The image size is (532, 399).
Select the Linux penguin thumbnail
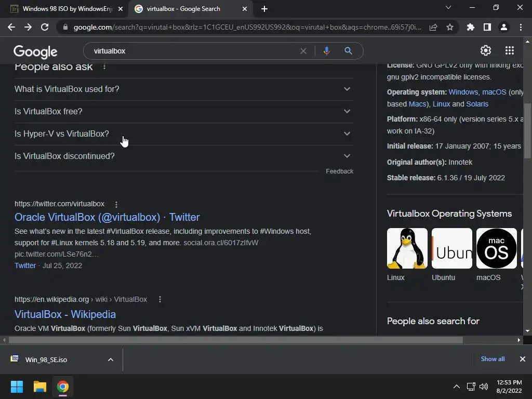click(407, 248)
